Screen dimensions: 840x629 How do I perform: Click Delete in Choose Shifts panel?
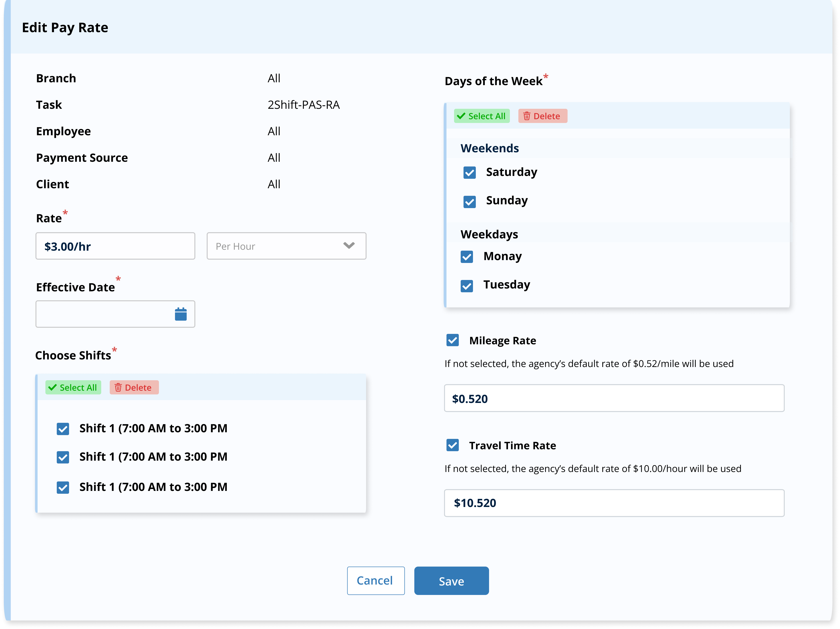click(x=134, y=387)
